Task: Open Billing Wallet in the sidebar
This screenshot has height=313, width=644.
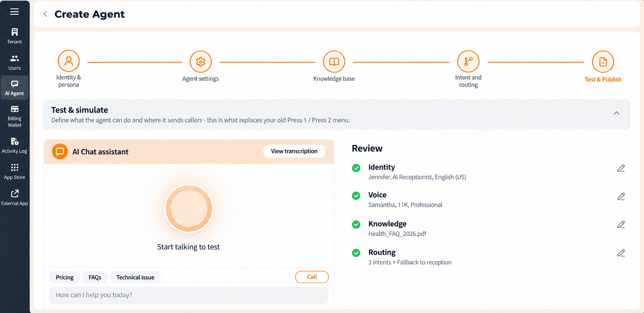Action: 15,117
